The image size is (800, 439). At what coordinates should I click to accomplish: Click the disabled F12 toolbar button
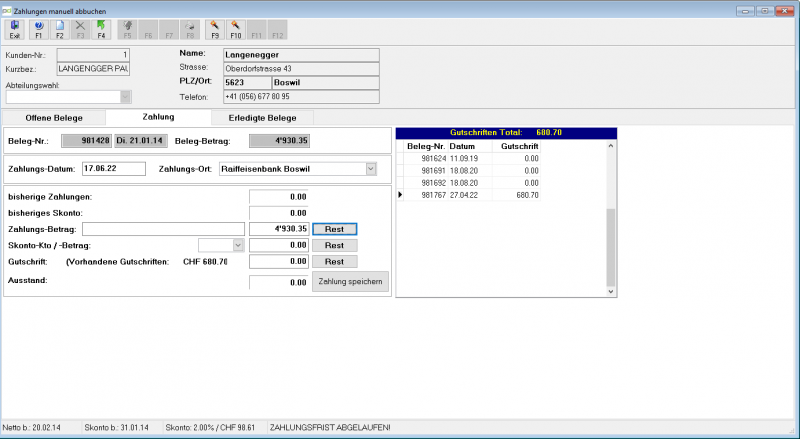click(278, 30)
